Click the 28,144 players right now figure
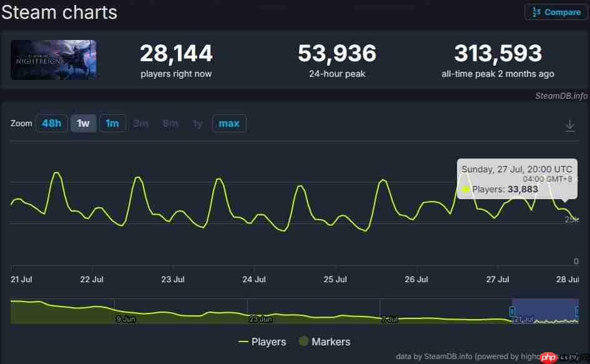This screenshot has height=364, width=590. click(x=176, y=53)
